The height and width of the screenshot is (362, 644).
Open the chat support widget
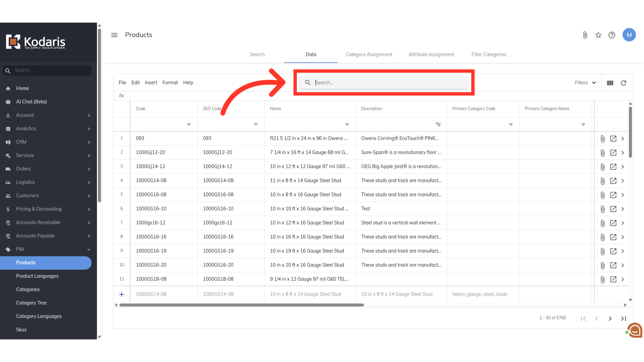(635, 330)
